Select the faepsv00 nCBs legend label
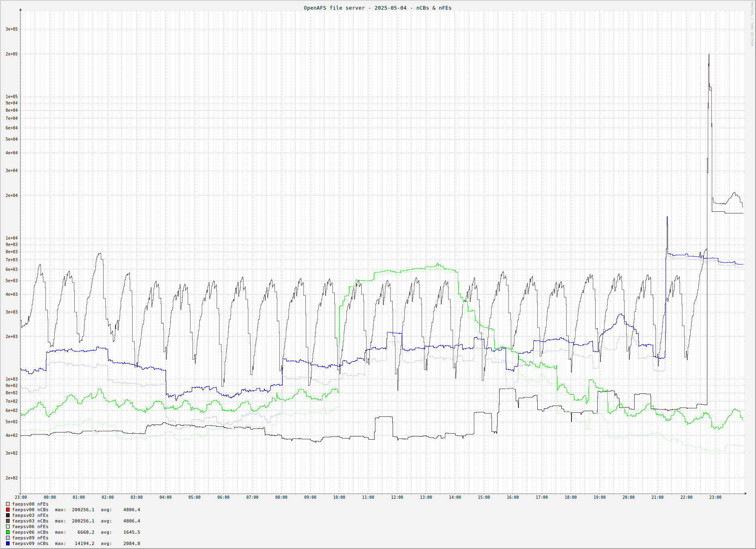Screen dimensions: 756x549 30,510
